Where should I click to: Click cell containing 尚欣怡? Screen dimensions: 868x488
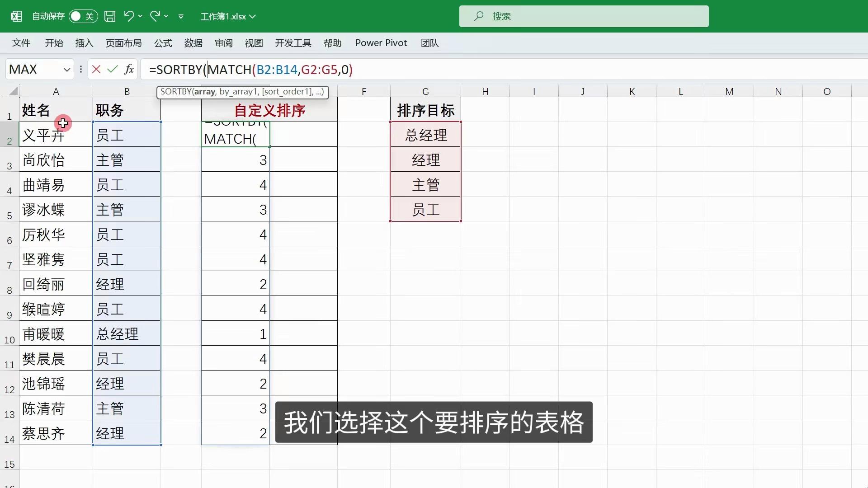[x=56, y=160]
